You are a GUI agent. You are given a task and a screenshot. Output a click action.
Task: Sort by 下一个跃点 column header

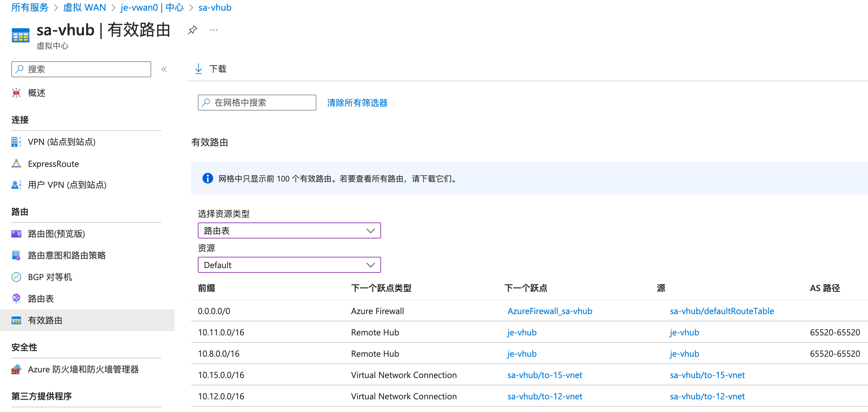pyautogui.click(x=526, y=288)
